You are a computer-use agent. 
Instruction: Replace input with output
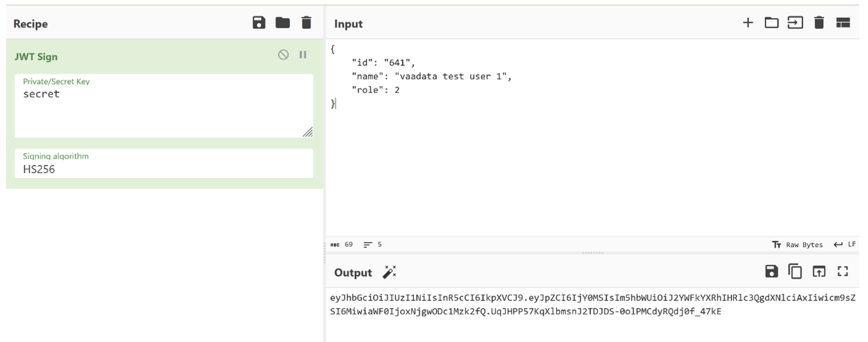pos(819,272)
